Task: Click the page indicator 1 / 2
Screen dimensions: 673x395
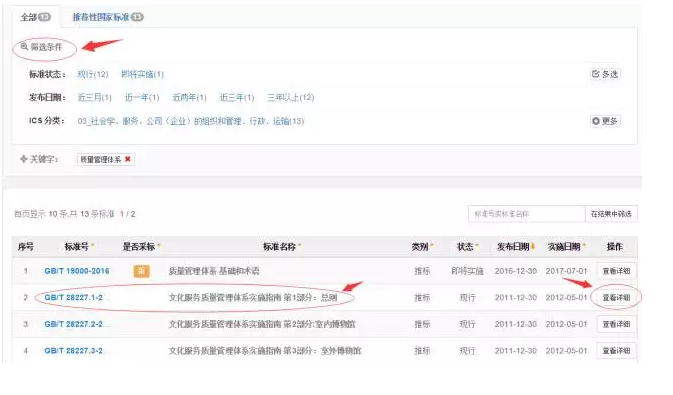Action: coord(128,214)
